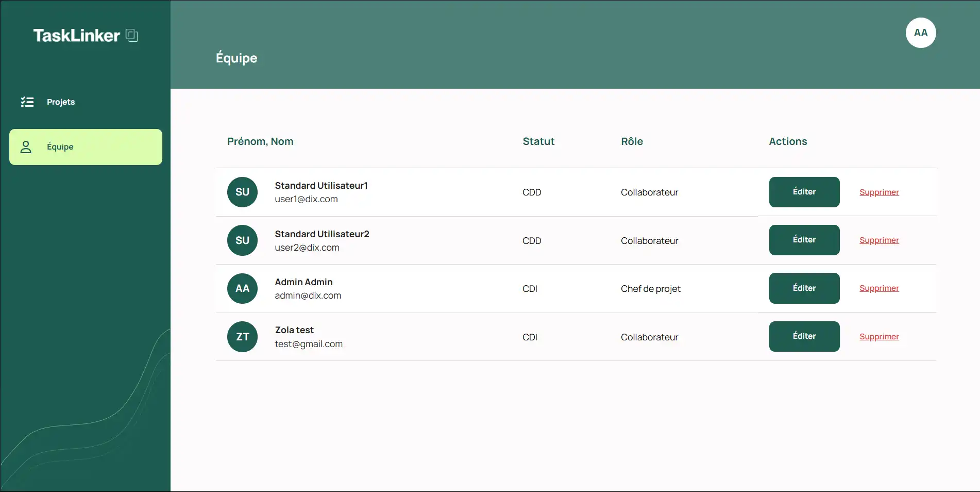Click the TaskLinker brand name text
The width and height of the screenshot is (980, 492).
(77, 35)
